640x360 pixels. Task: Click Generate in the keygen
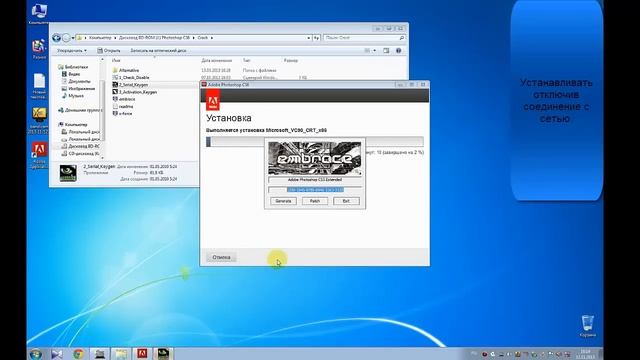point(283,201)
